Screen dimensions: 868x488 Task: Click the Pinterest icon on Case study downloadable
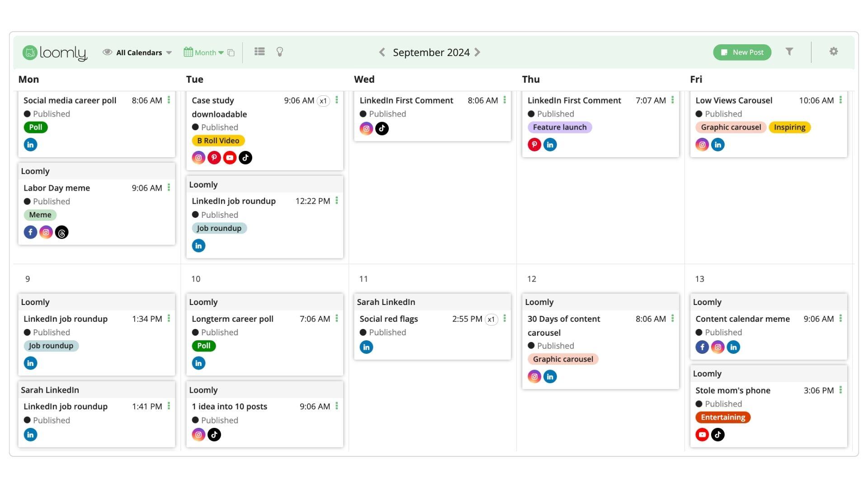214,157
